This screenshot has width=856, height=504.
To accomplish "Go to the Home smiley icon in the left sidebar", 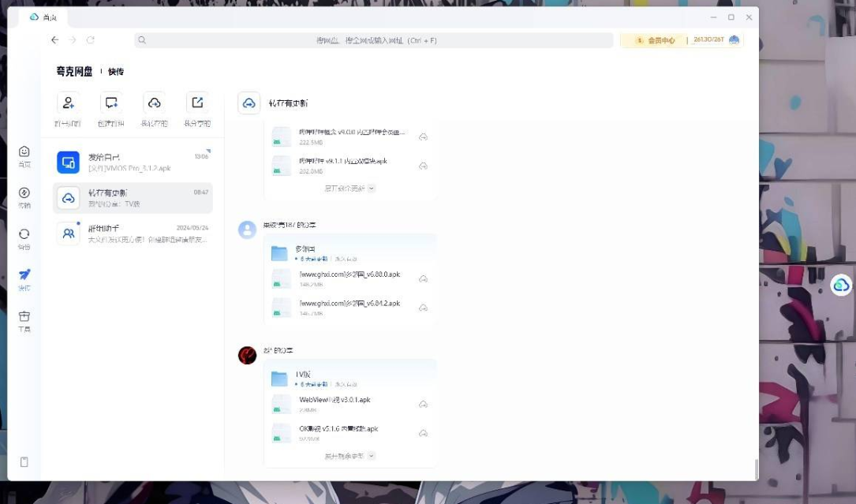I will click(x=24, y=151).
